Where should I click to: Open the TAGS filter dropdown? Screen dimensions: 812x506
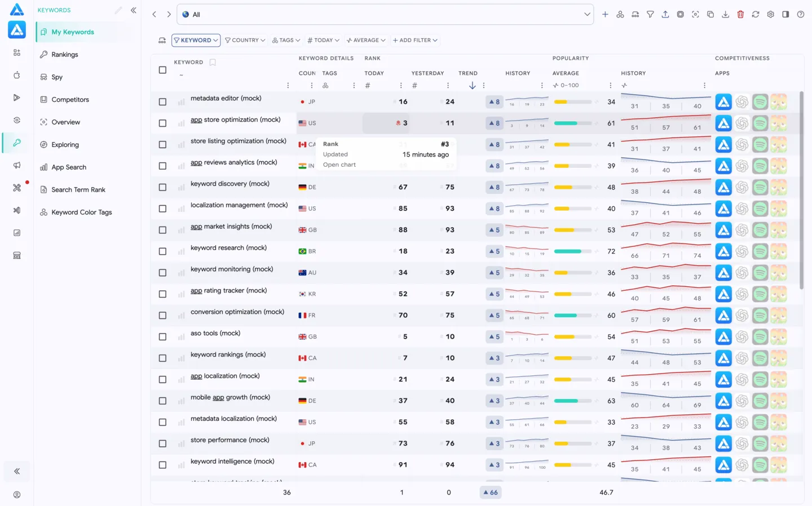pyautogui.click(x=286, y=40)
